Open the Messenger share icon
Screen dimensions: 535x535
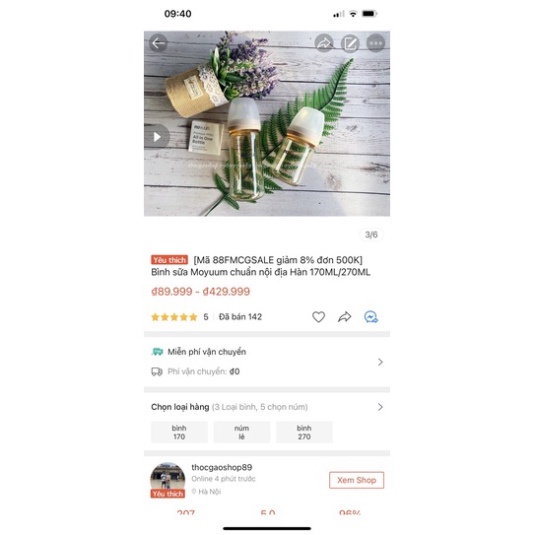[x=371, y=317]
